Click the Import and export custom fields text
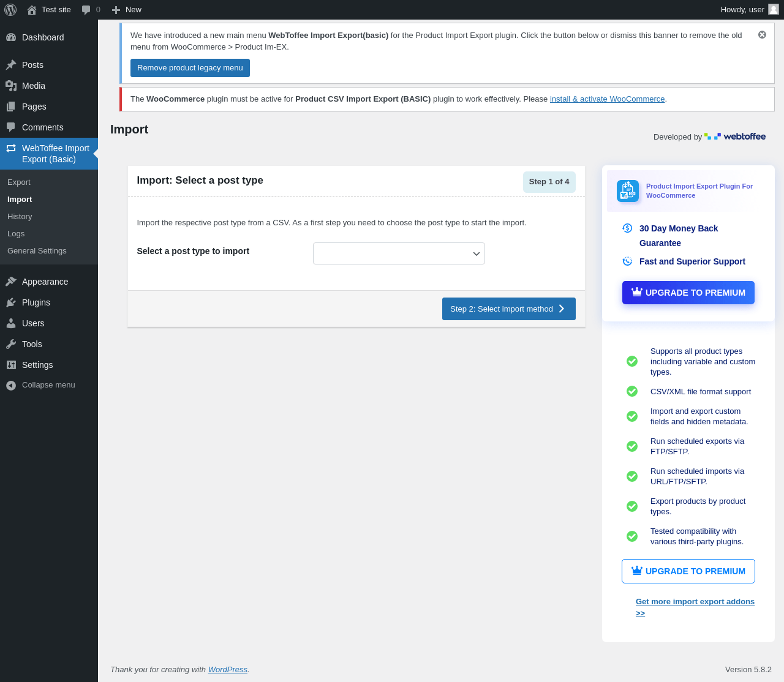 coord(699,416)
